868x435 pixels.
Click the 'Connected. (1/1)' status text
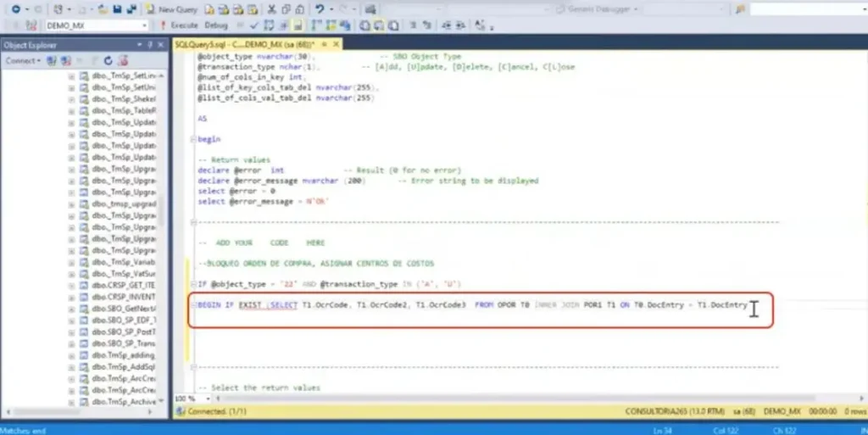tap(217, 412)
